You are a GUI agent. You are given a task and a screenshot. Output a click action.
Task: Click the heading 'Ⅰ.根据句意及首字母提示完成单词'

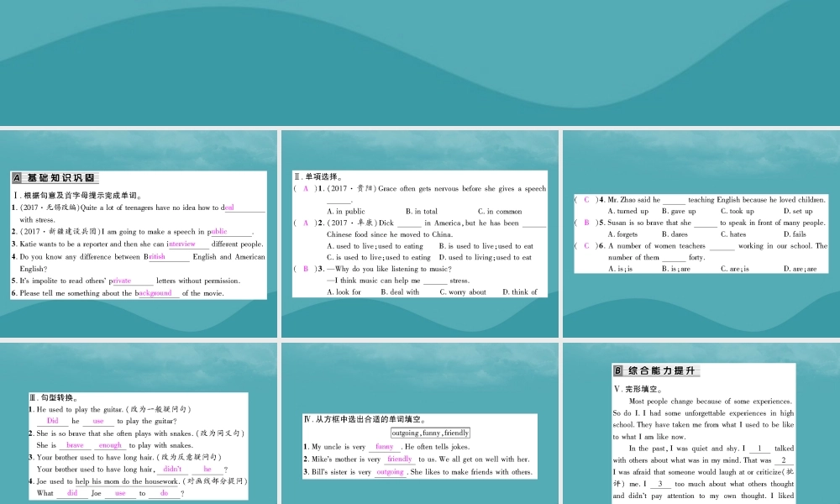(x=77, y=196)
